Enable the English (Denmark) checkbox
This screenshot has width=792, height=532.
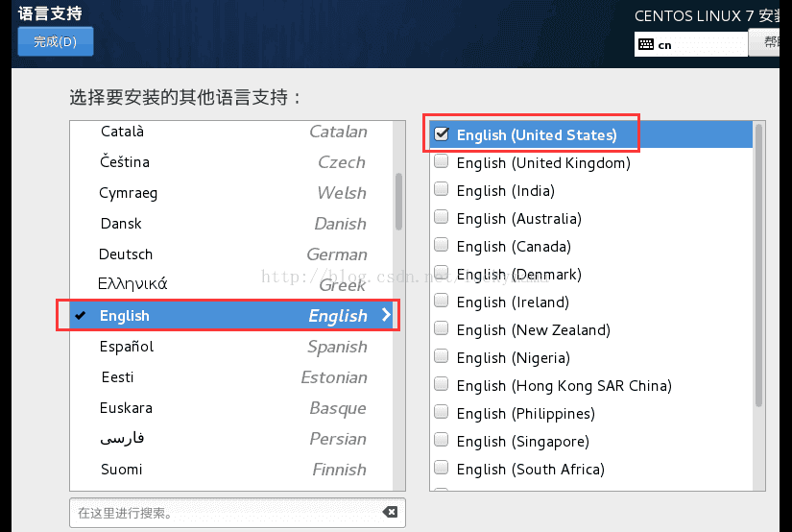coord(441,273)
